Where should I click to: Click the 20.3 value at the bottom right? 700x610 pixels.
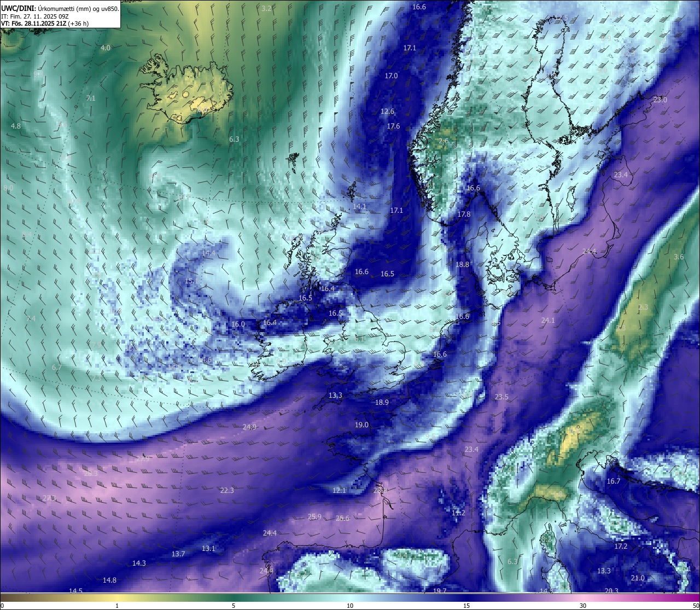tap(611, 591)
